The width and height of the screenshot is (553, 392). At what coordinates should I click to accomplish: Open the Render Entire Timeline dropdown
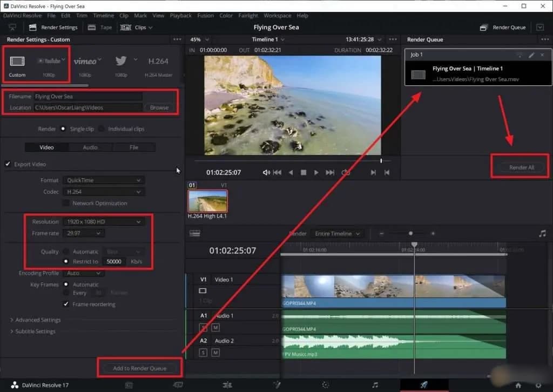point(337,233)
